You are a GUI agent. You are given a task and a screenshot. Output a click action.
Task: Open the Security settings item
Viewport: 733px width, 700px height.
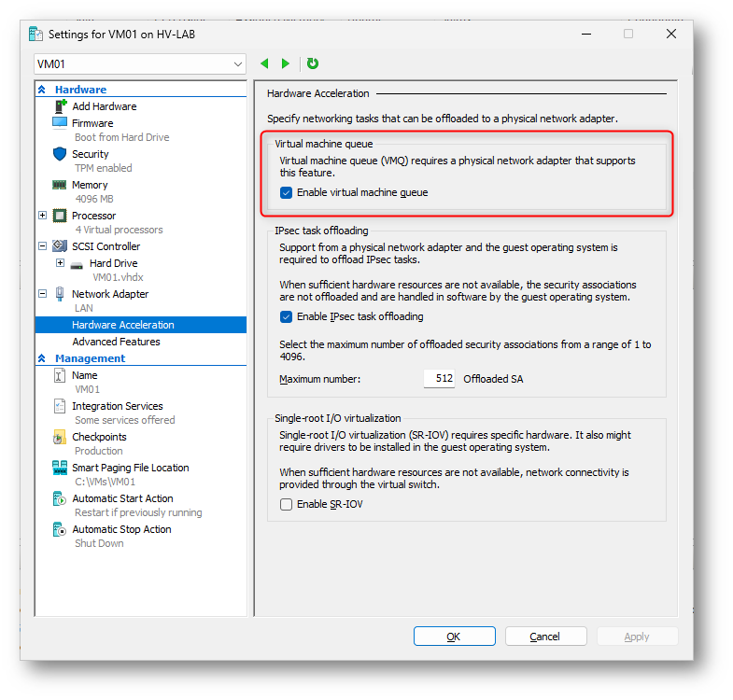[91, 154]
